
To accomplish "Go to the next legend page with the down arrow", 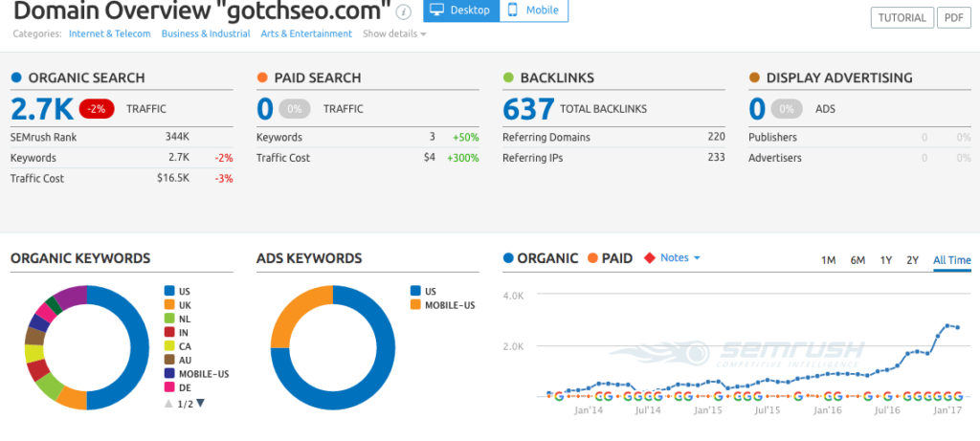I will point(200,404).
